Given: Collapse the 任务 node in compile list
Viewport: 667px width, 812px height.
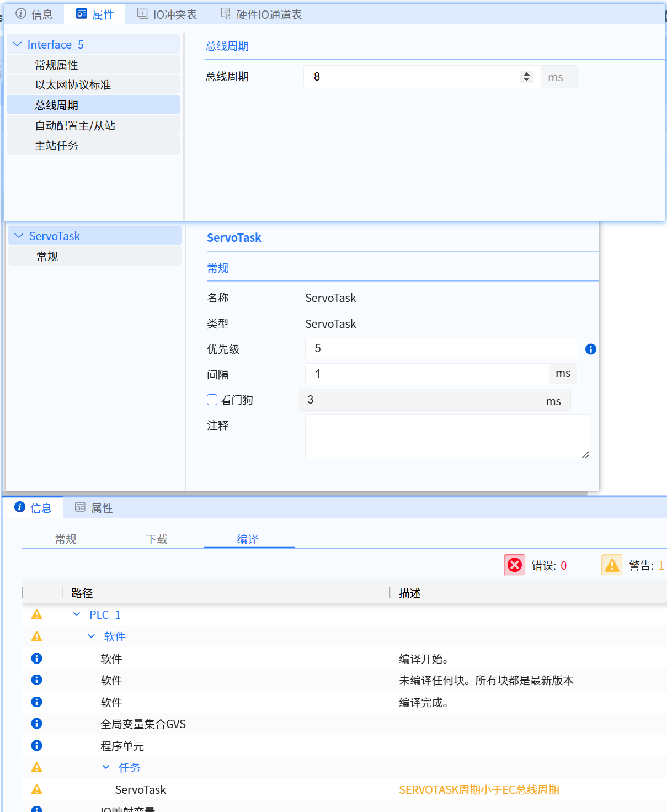Looking at the screenshot, I should tap(106, 767).
